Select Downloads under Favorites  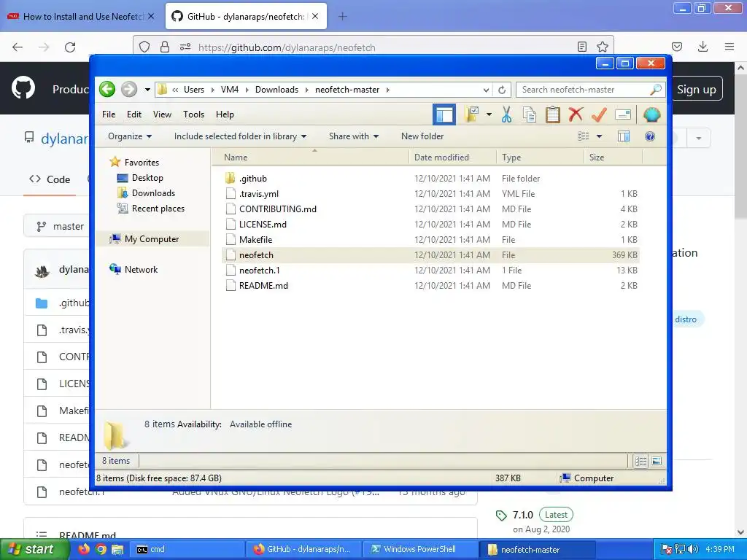click(x=153, y=192)
